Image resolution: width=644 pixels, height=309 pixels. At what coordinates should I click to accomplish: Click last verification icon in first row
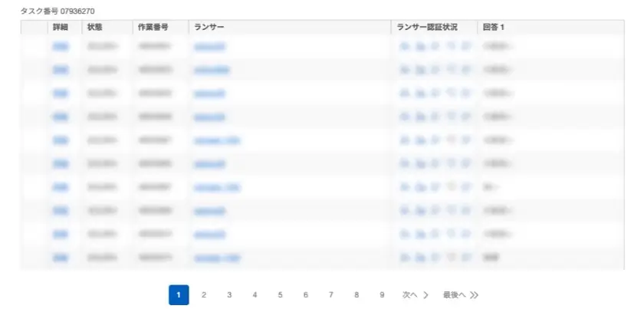click(466, 47)
